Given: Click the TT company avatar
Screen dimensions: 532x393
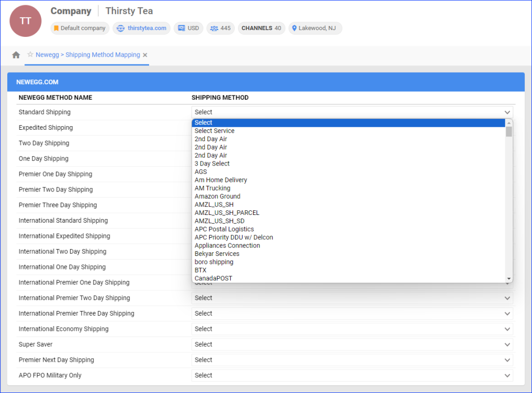Looking at the screenshot, I should pyautogui.click(x=25, y=21).
